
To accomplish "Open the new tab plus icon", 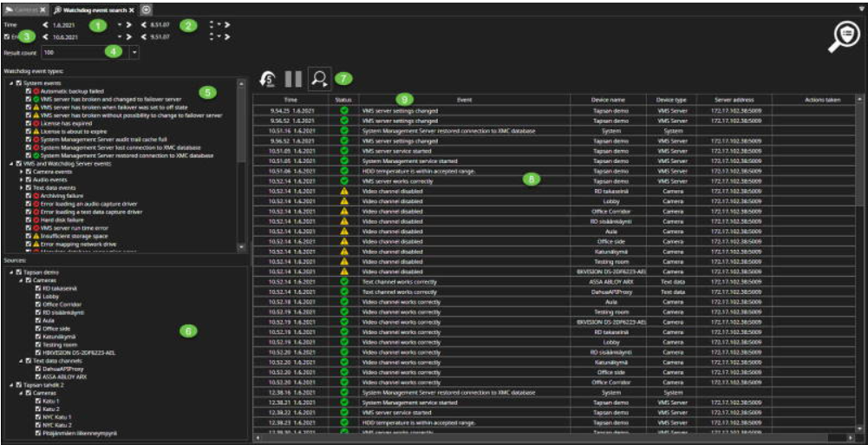I will pyautogui.click(x=147, y=9).
